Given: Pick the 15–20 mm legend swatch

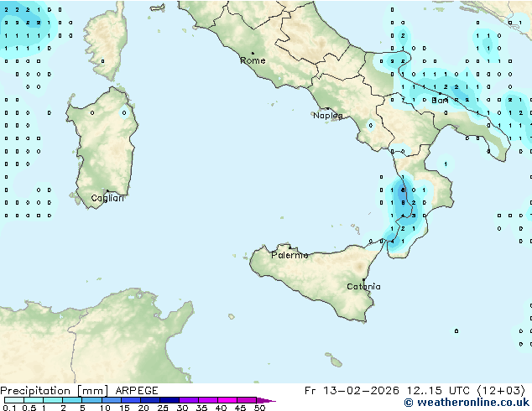Looking at the screenshot, I should coord(130,400).
